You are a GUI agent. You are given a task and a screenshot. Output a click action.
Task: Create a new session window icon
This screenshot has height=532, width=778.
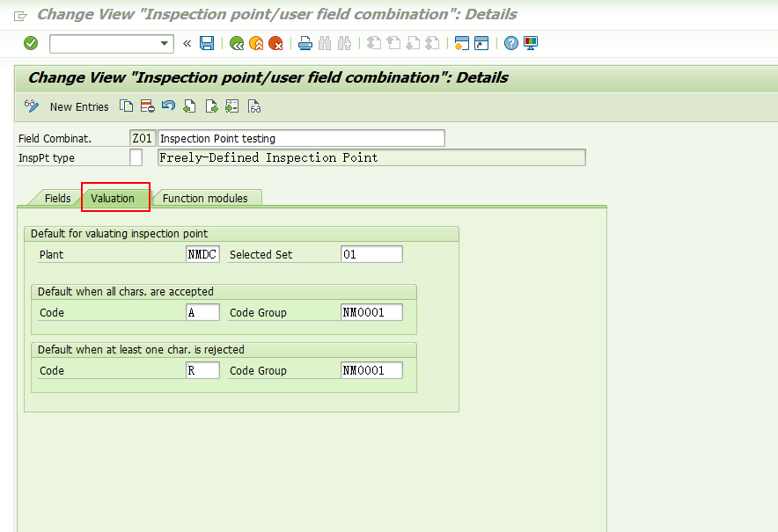[x=462, y=44]
